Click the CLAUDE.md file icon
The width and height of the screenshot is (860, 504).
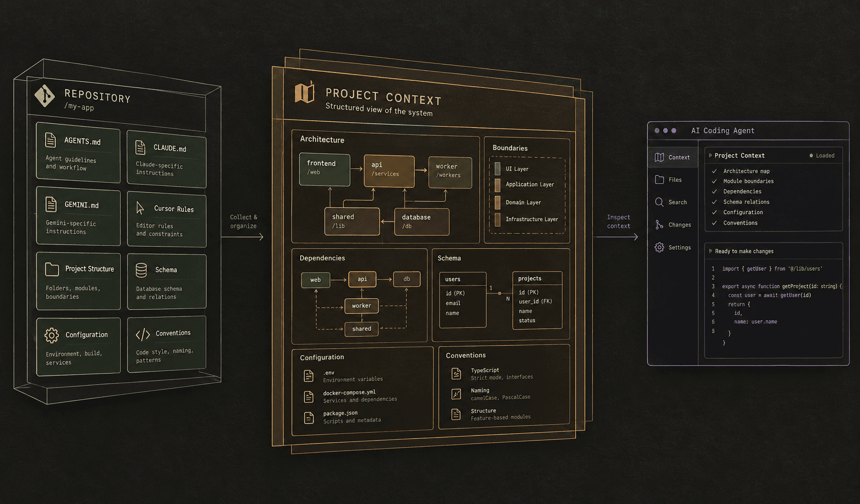coord(140,148)
